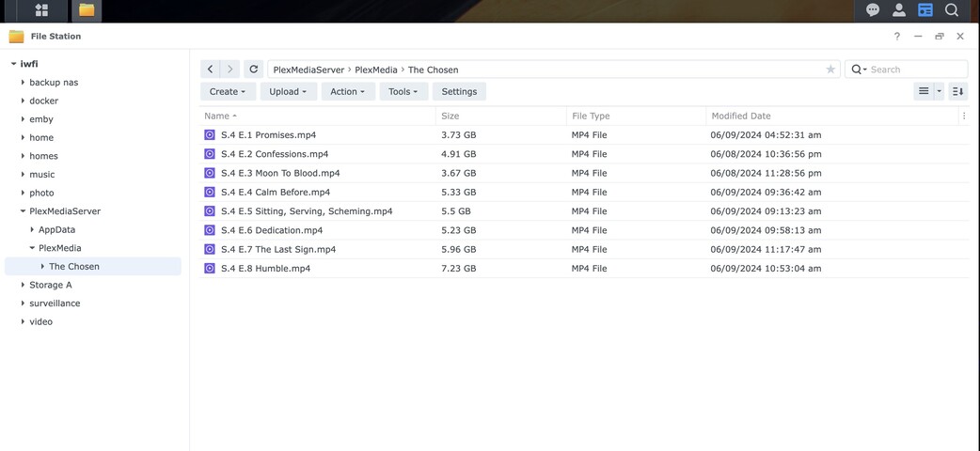Open the Upload dropdown menu
980x451 pixels.
point(289,91)
